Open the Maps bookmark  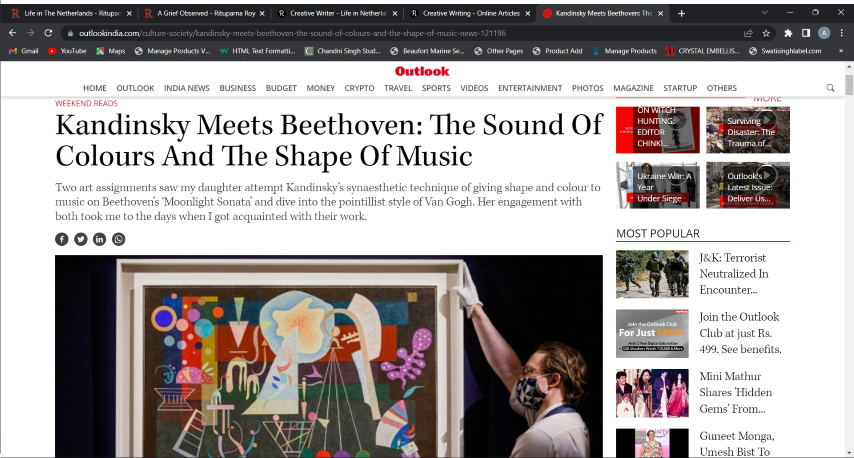[111, 51]
